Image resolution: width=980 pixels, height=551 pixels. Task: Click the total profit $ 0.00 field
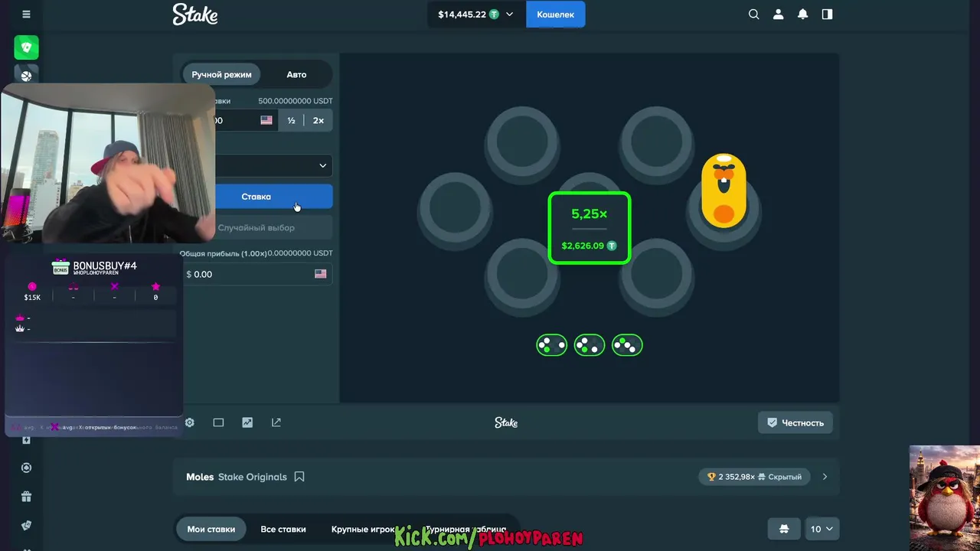click(256, 274)
